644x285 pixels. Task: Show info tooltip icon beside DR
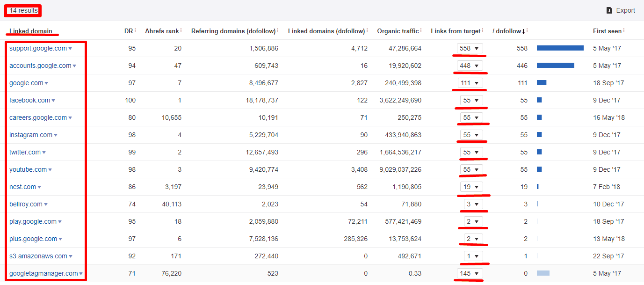point(135,30)
